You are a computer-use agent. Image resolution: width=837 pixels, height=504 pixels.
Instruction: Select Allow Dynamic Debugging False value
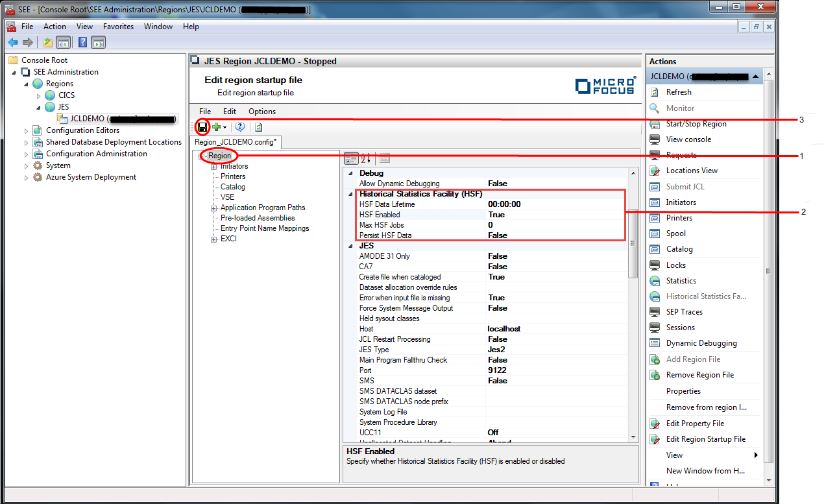click(498, 184)
